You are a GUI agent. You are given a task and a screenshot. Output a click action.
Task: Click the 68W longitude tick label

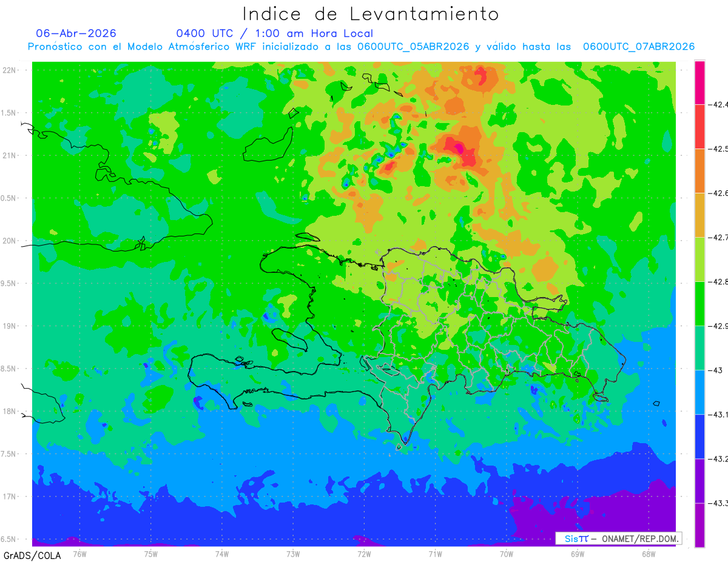click(x=648, y=553)
